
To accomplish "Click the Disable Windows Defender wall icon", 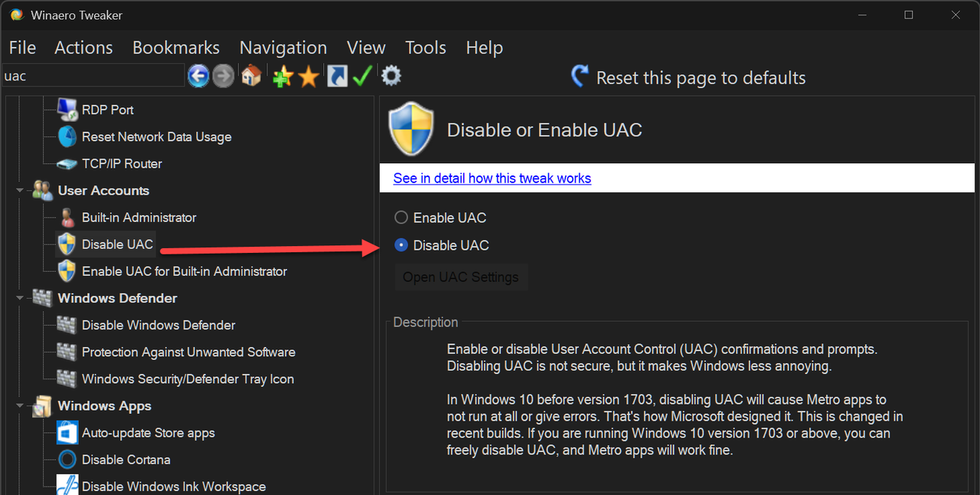I will tap(67, 325).
